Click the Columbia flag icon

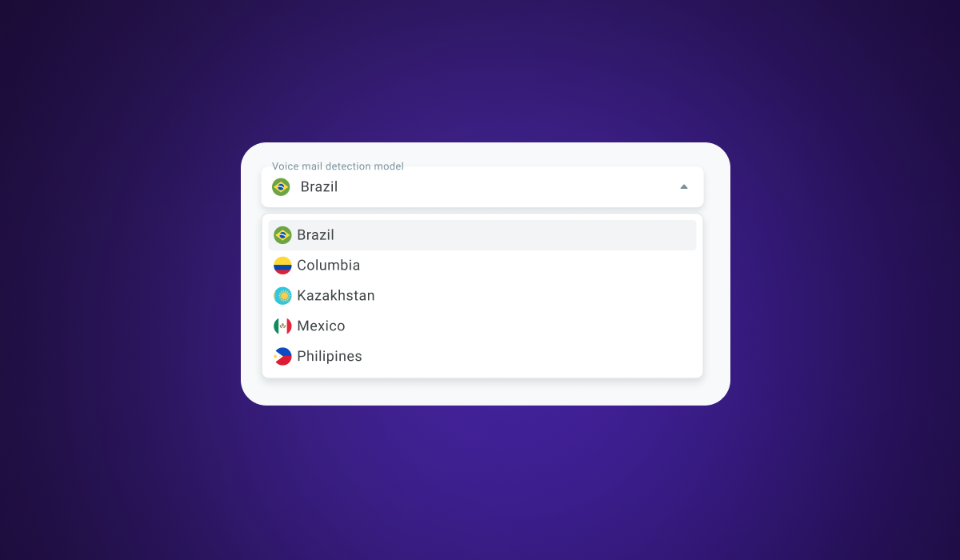pos(282,266)
